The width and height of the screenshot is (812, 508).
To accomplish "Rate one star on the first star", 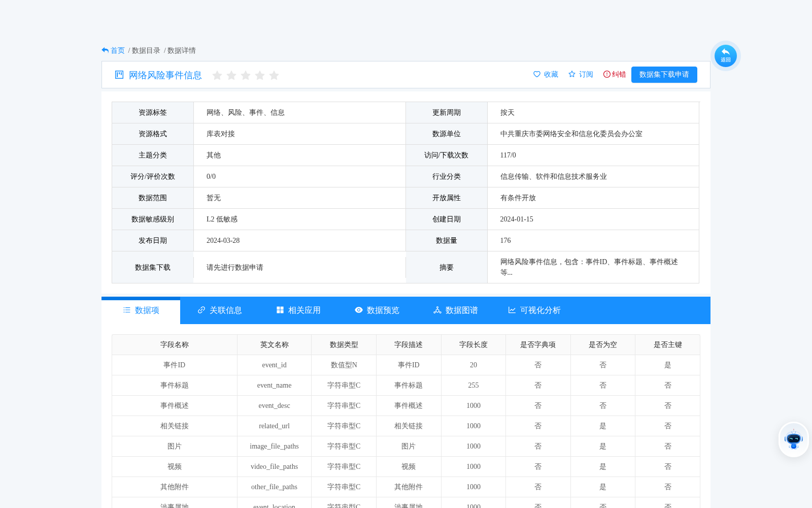I will pos(217,75).
